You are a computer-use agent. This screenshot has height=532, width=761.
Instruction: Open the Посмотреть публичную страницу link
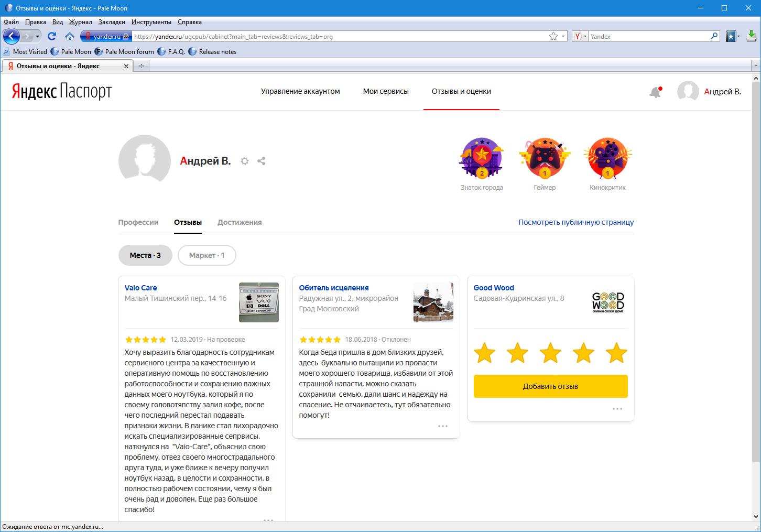tap(576, 222)
